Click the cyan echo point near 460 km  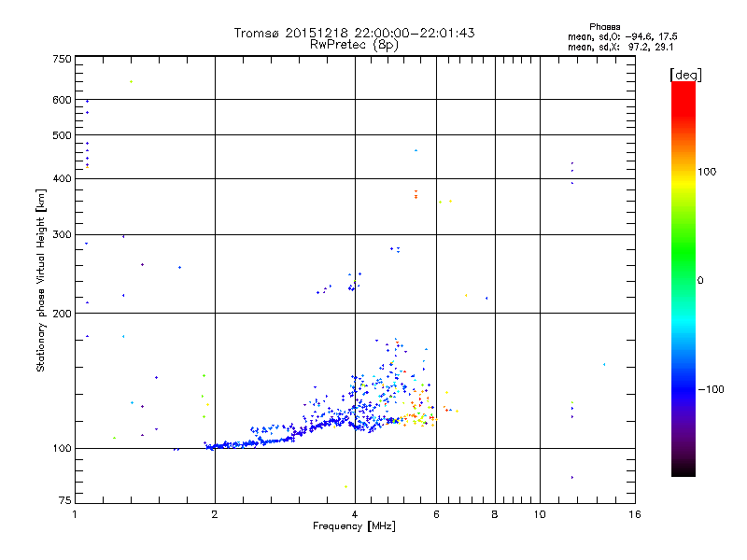pos(416,150)
